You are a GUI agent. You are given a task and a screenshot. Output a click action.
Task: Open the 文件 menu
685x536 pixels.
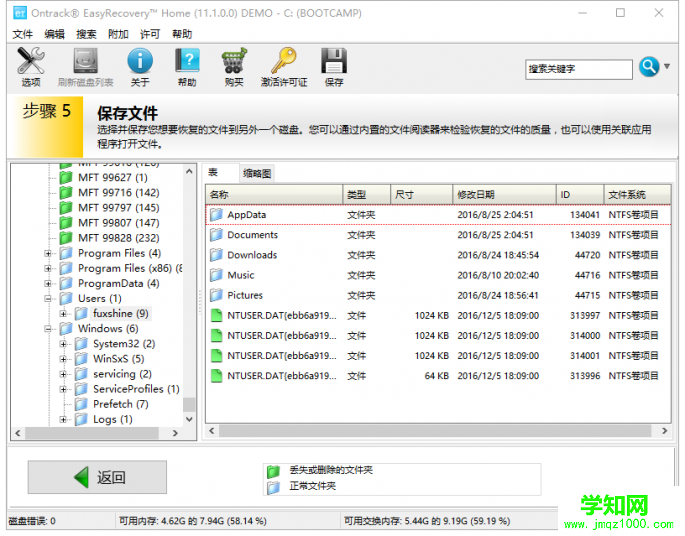coord(22,34)
